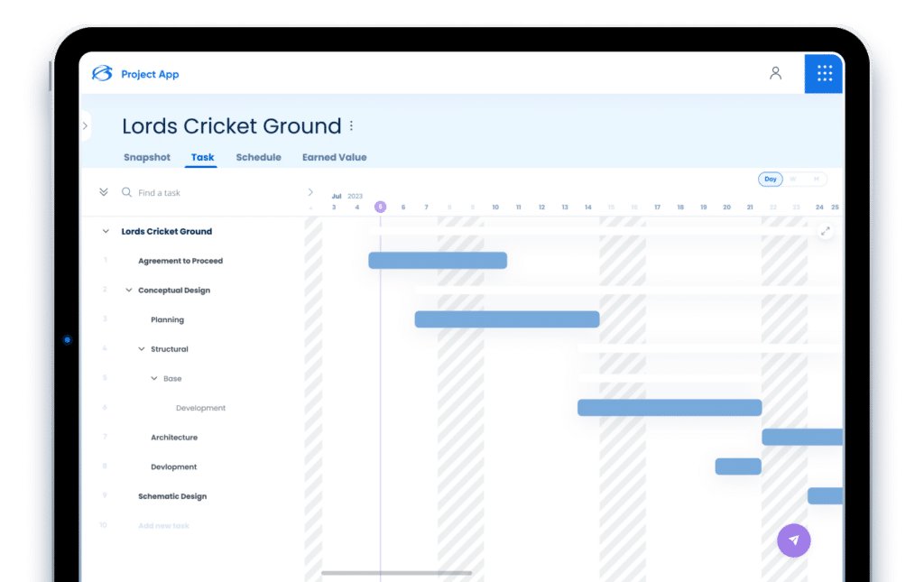Click the purple paper-plane floating button
Viewport: 924px width, 582px height.
coord(794,540)
